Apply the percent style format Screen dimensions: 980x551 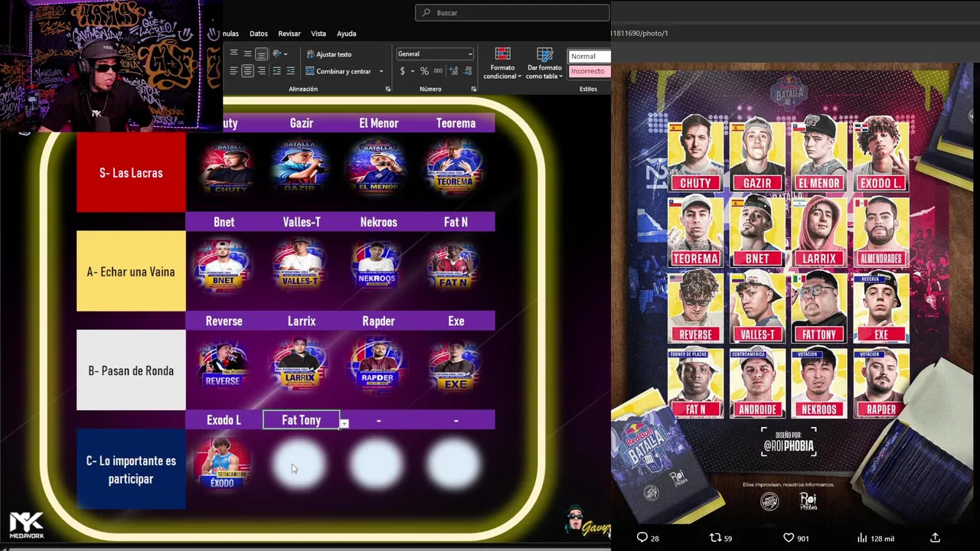click(x=424, y=71)
